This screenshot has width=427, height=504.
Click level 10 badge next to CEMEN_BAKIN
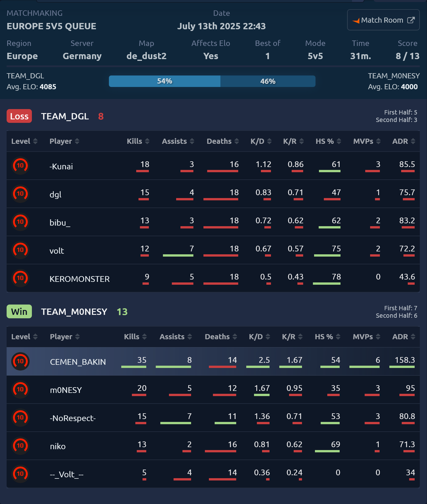tap(20, 361)
